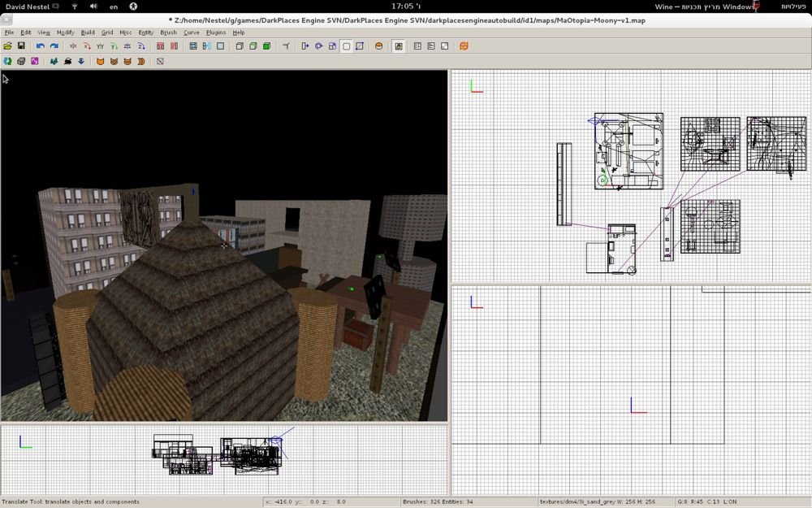
Task: Click the textures/dm4 sand_grey status entry
Action: (x=597, y=501)
